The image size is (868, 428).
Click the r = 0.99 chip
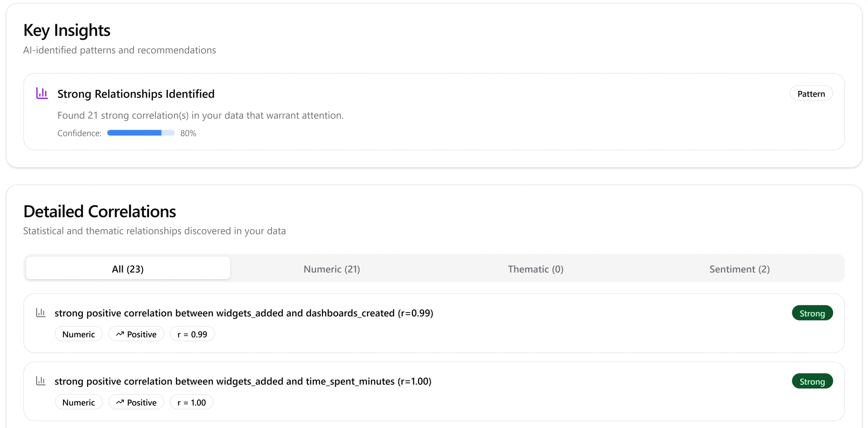click(x=192, y=334)
